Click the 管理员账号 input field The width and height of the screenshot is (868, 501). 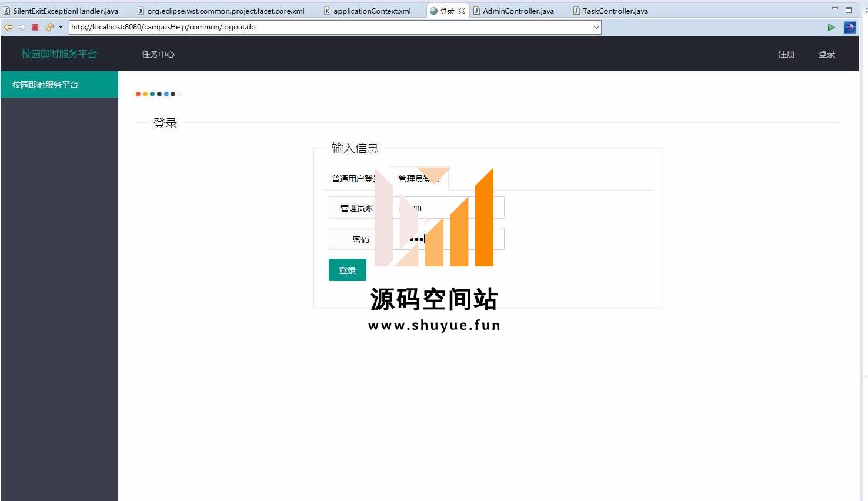coord(448,208)
